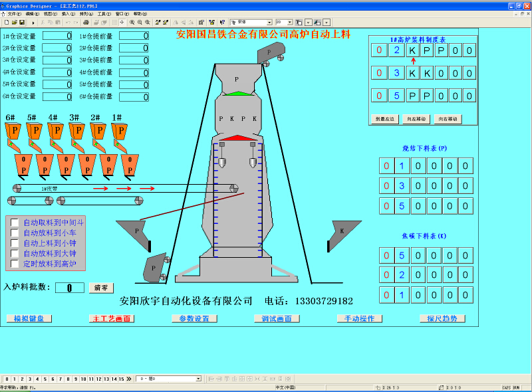Open the 帮助 menu
Image resolution: width=532 pixels, height=392 pixels.
click(x=140, y=14)
